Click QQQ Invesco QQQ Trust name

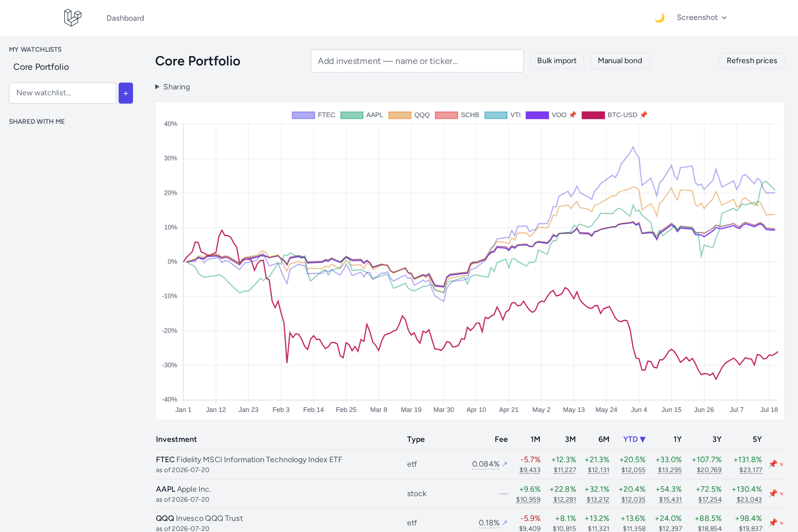(x=199, y=518)
